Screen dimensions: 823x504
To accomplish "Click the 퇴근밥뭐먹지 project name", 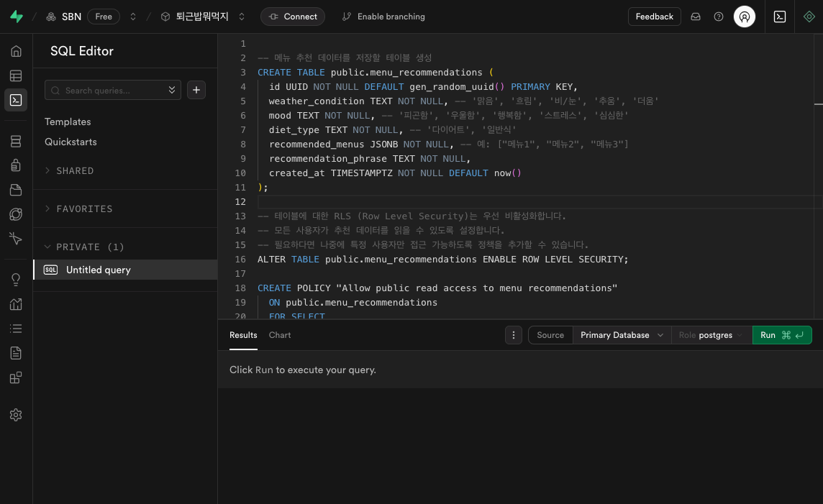I will click(202, 17).
